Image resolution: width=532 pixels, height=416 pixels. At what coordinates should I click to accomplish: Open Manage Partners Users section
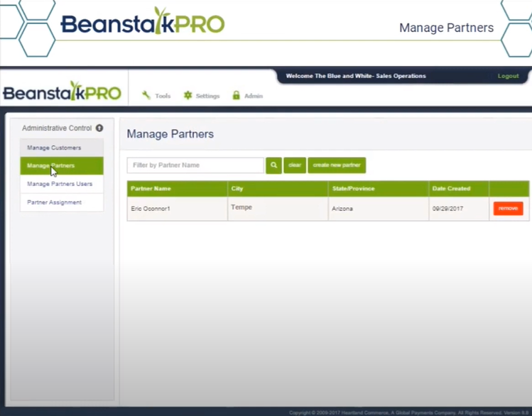(62, 184)
